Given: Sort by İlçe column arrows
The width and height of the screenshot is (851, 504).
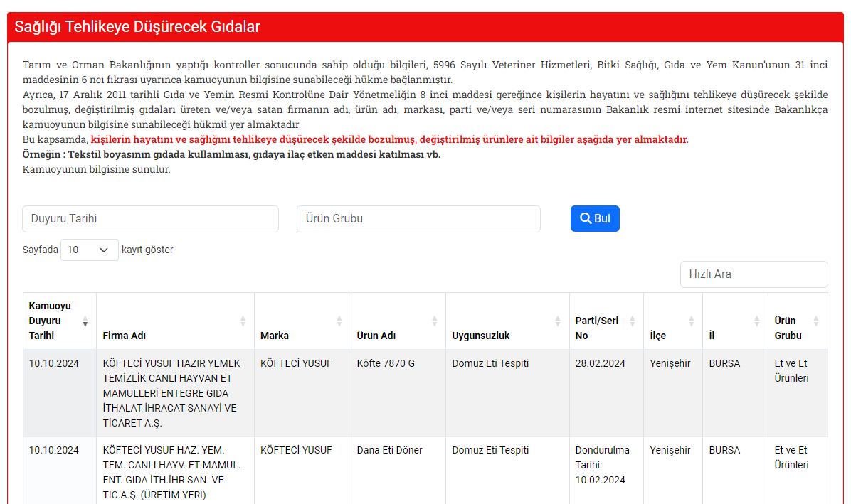Looking at the screenshot, I should [691, 321].
